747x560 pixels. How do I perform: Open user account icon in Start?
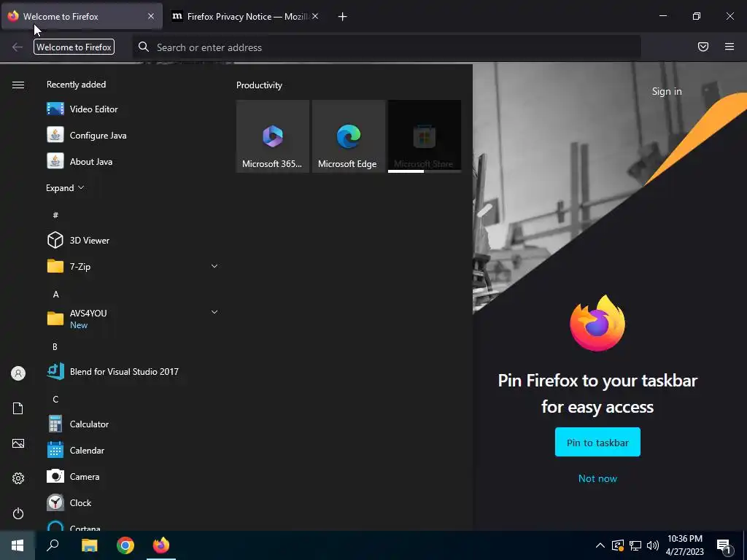[18, 373]
